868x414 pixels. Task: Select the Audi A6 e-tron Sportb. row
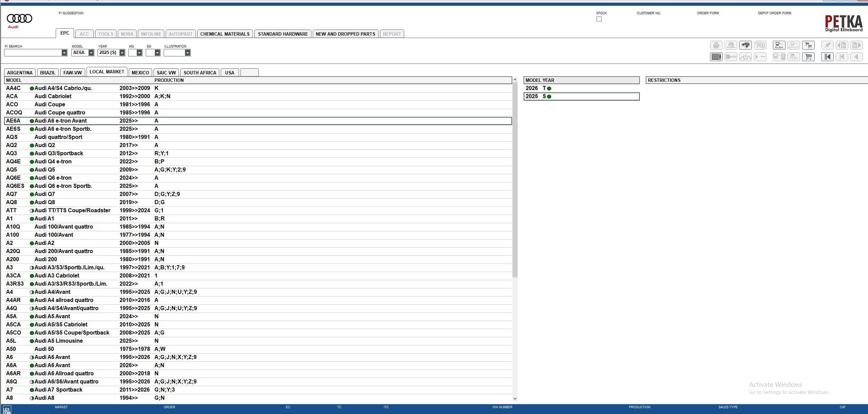coord(62,129)
